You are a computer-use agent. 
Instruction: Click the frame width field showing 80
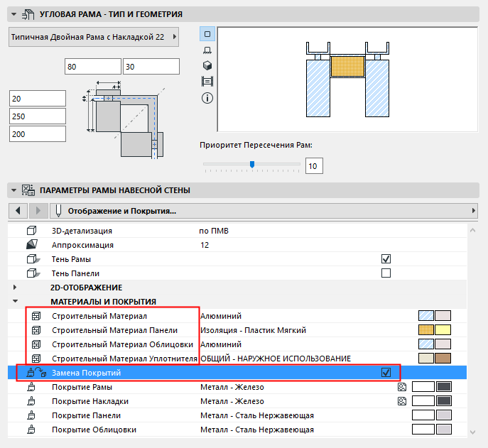pyautogui.click(x=93, y=67)
